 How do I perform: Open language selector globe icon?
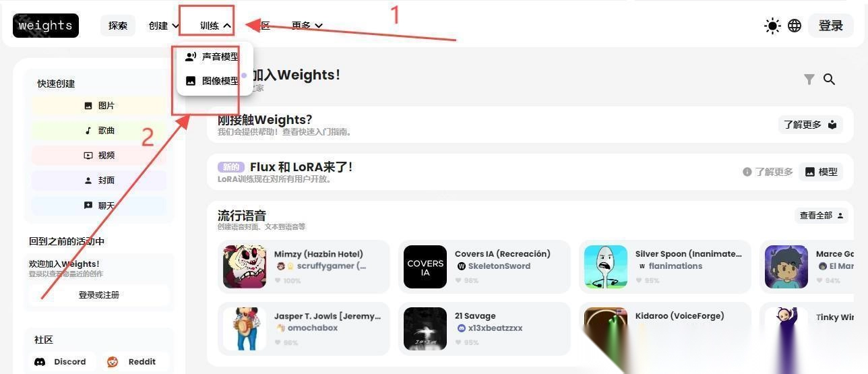[x=795, y=26]
